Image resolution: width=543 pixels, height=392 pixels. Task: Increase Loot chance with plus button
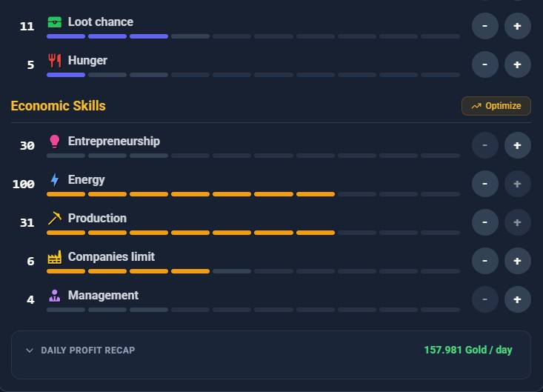517,26
